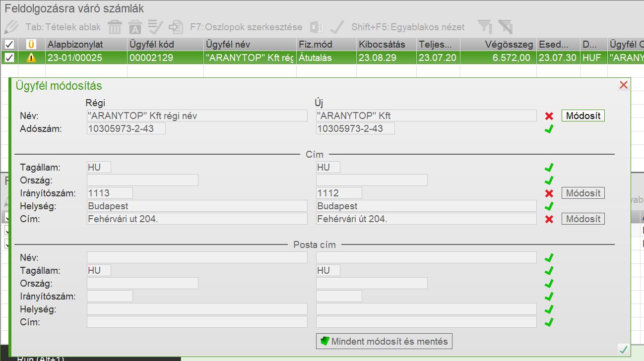Click the Új Ország field in the Cím section
Screen dimensions: 644x361
click(372, 180)
